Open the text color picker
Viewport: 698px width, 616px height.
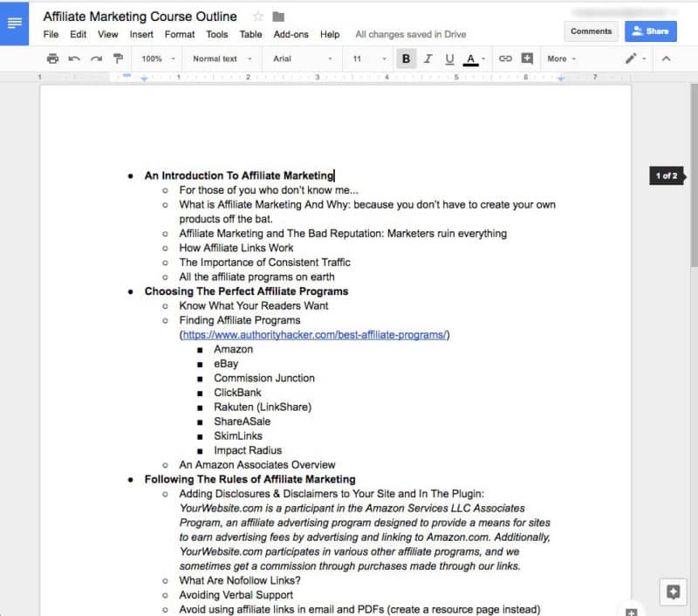pyautogui.click(x=474, y=58)
